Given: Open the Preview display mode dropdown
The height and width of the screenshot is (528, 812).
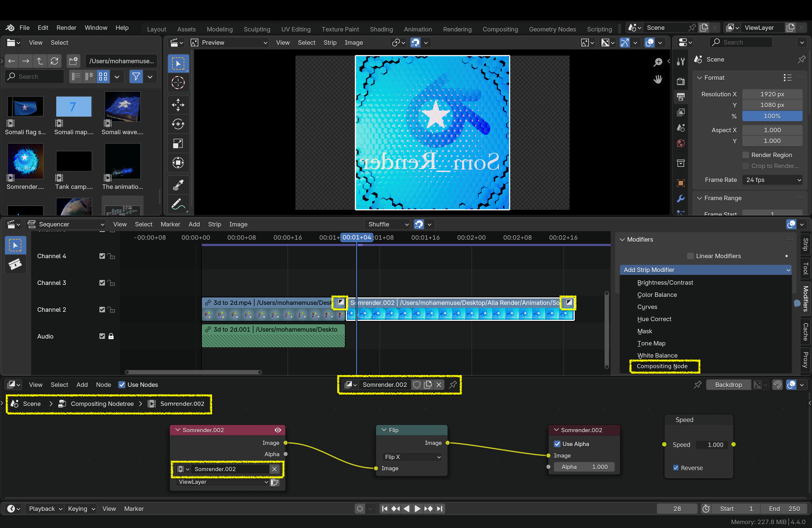Looking at the screenshot, I should [x=229, y=43].
